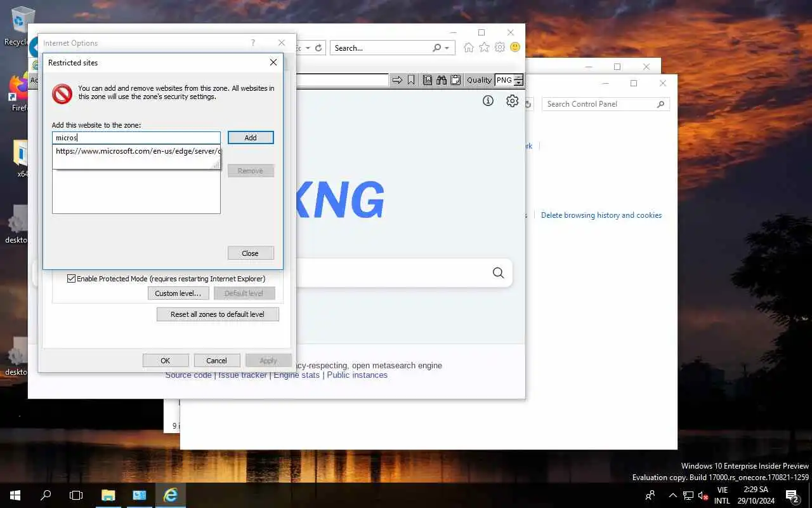Open the taskbar clock showing 2:29 SA
Viewport: 812px width, 508px height.
point(756,495)
